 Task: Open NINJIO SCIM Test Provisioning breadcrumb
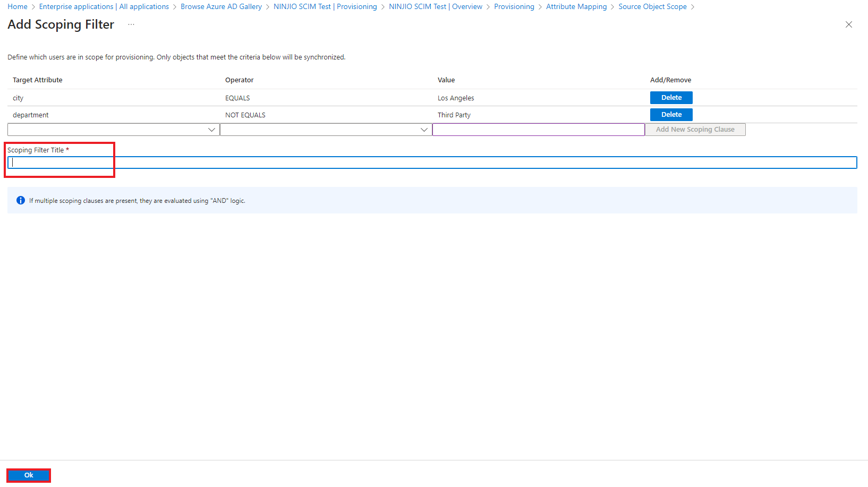tap(325, 7)
